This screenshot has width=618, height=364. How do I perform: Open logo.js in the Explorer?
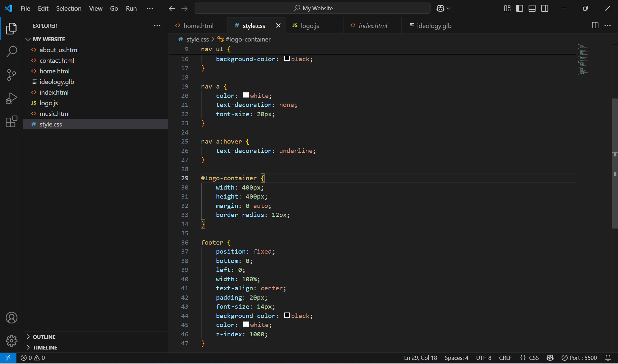point(96,103)
